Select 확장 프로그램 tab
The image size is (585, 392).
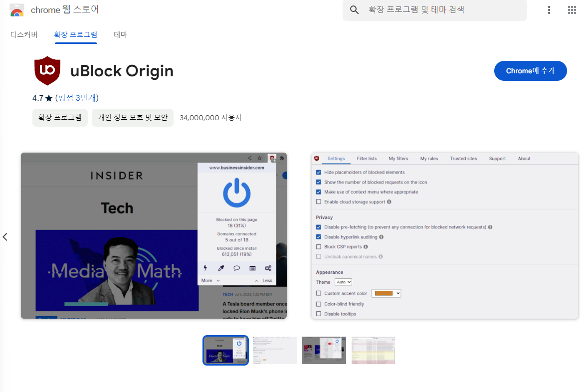[76, 35]
